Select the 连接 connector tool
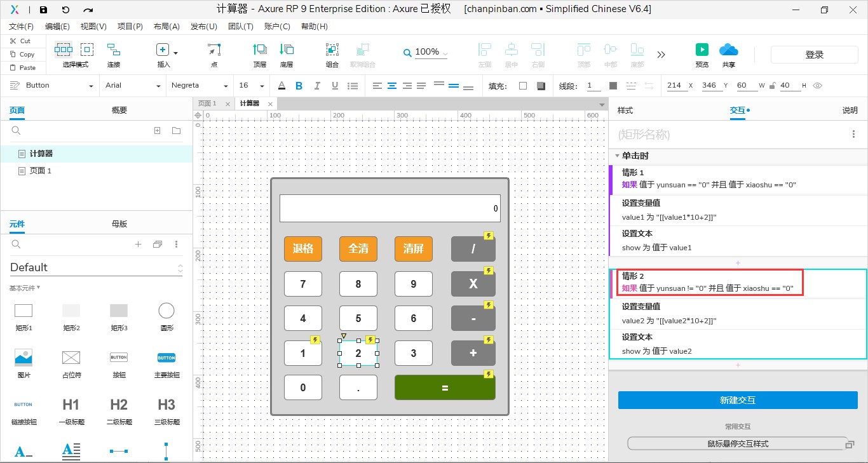The image size is (868, 463). (114, 55)
